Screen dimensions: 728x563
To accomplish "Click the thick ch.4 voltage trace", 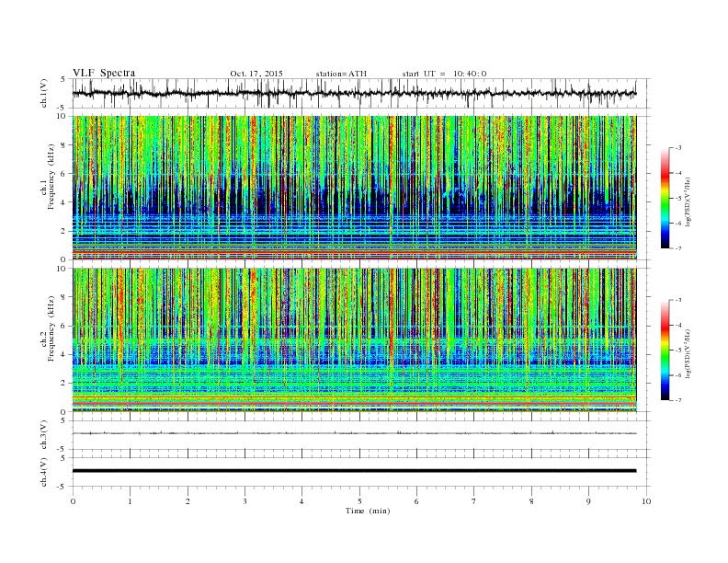I will (354, 471).
